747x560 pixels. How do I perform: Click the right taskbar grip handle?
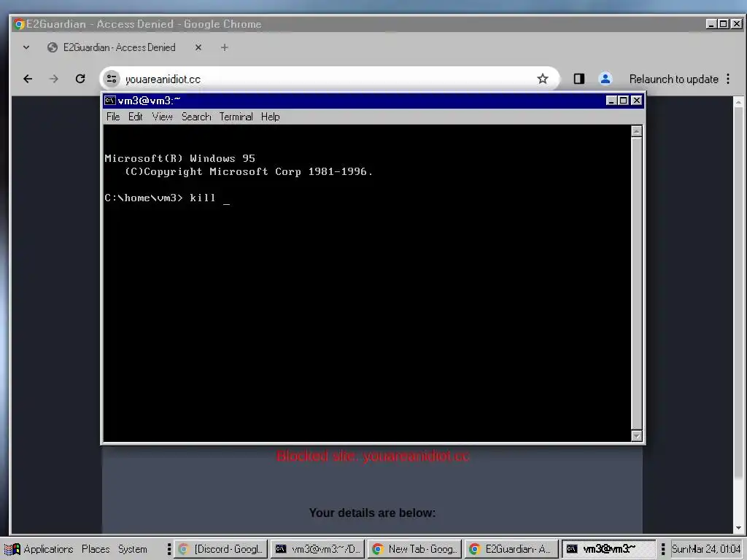662,549
